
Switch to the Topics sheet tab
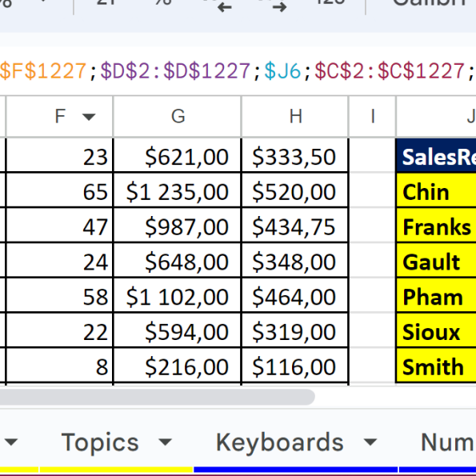100,442
